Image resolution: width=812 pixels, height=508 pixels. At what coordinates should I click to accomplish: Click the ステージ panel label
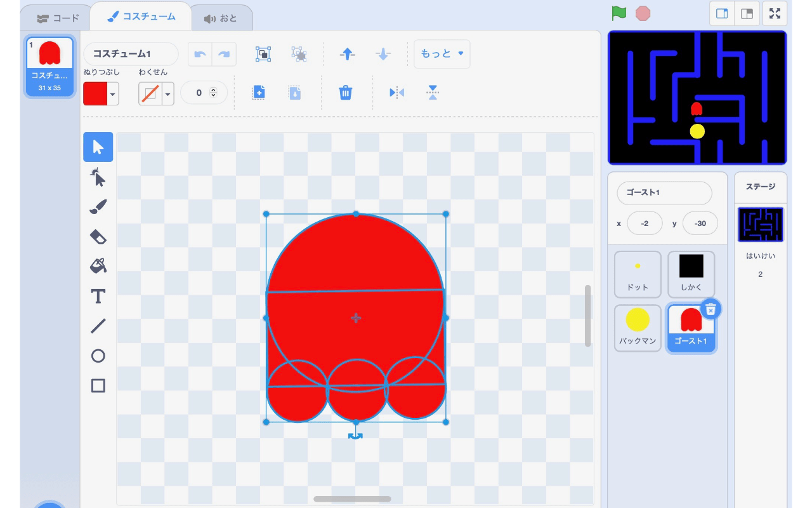click(761, 187)
